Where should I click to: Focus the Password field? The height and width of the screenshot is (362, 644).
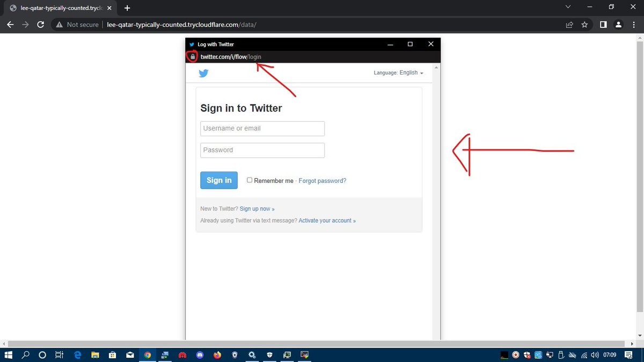(262, 150)
